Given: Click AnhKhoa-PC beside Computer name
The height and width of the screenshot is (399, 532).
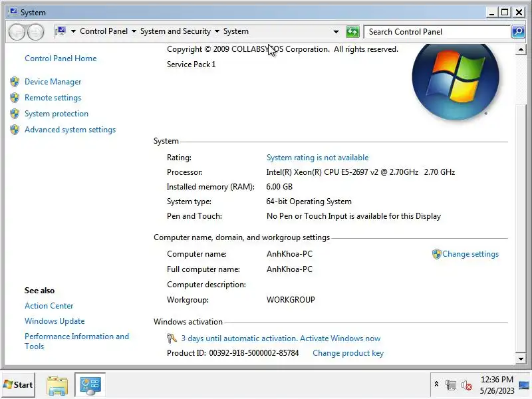Looking at the screenshot, I should point(289,254).
